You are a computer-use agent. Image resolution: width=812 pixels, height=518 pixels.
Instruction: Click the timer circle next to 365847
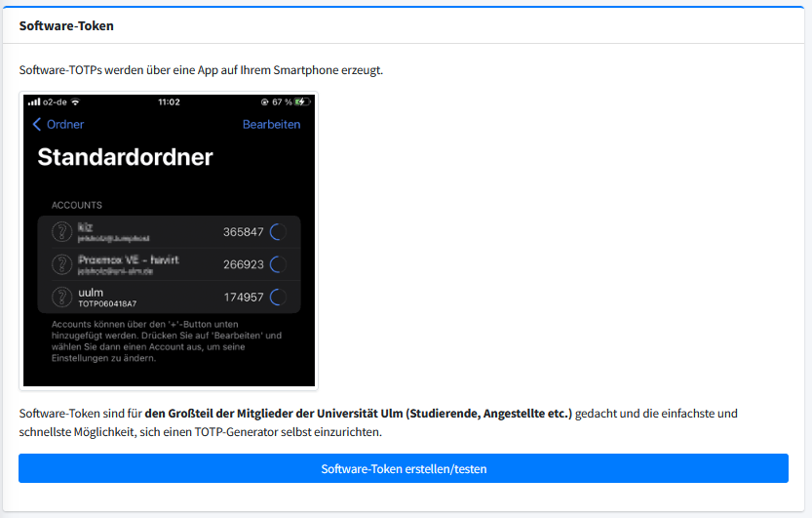coord(277,232)
